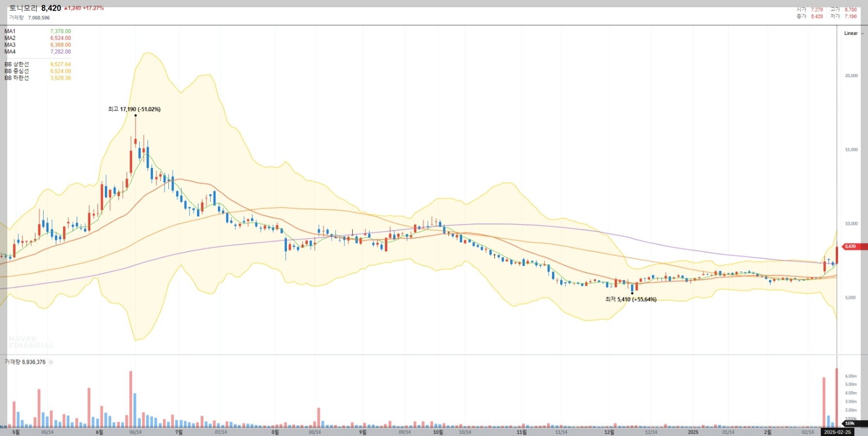Click the 거래량 6,936,376 volume label
The width and height of the screenshot is (868, 436).
25,362
